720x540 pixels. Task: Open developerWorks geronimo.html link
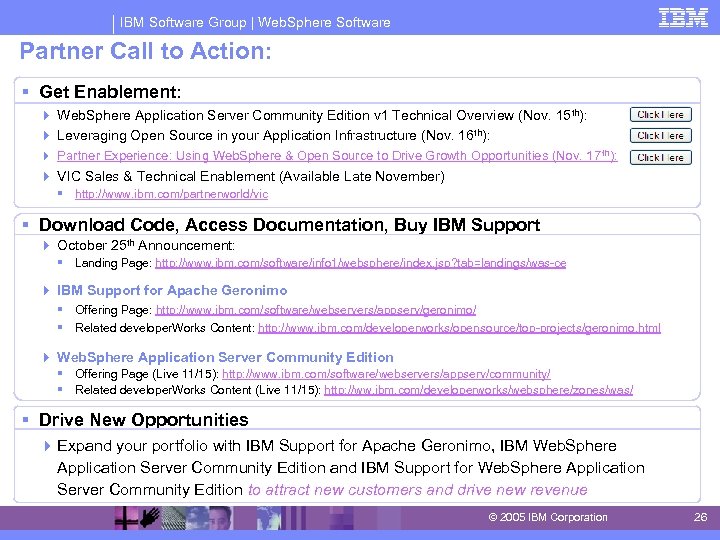(459, 328)
